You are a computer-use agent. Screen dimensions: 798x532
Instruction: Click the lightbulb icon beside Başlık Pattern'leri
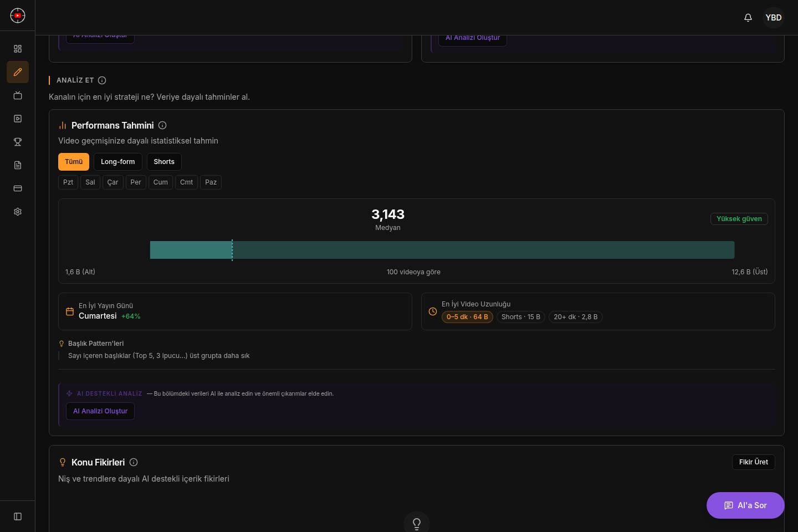tap(62, 344)
